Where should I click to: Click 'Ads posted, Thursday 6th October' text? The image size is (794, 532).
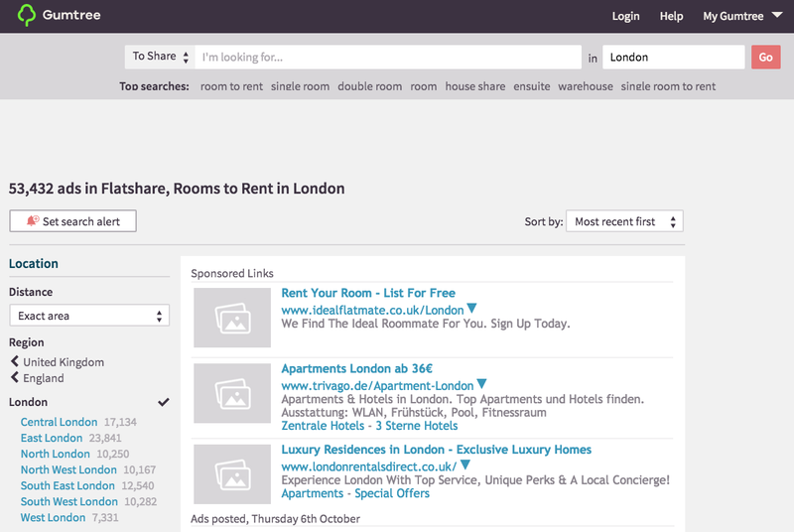click(275, 518)
